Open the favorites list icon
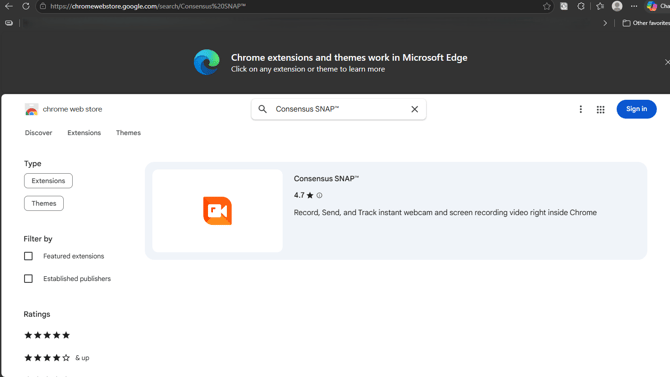 (600, 6)
